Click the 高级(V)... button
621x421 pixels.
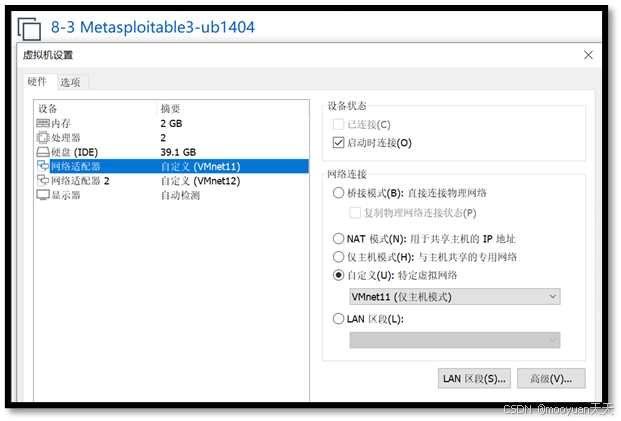coord(551,379)
